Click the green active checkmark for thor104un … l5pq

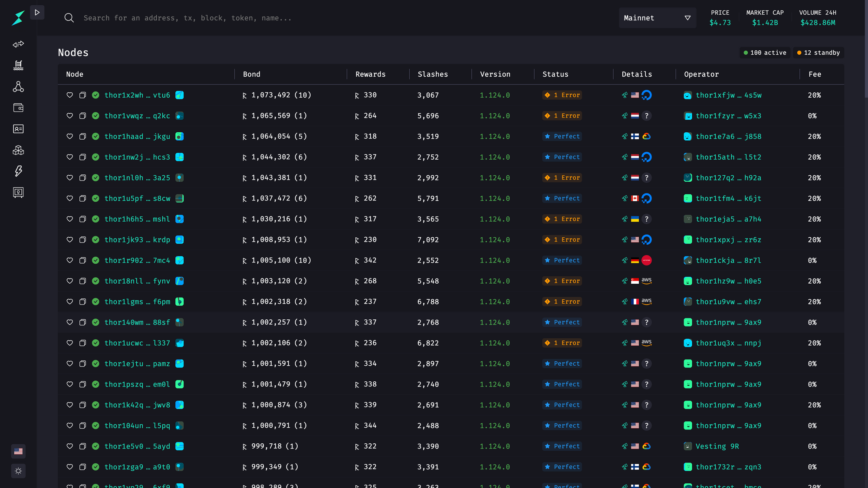point(95,426)
